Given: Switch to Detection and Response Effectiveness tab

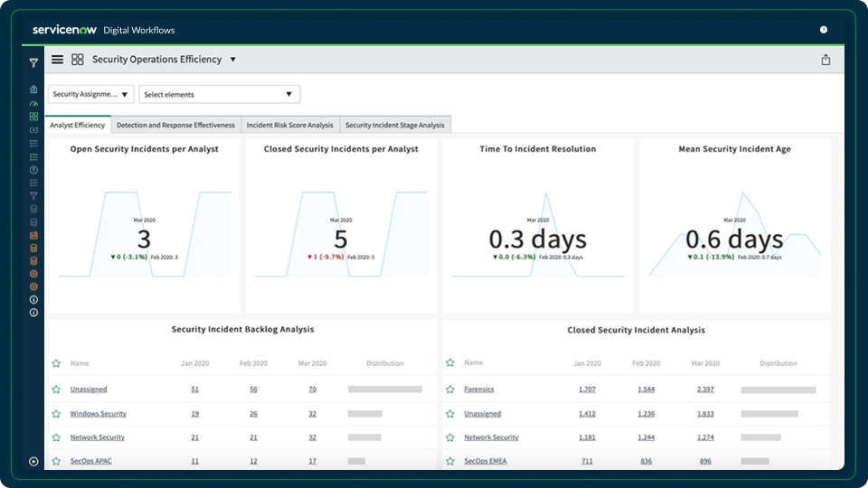Looking at the screenshot, I should (x=175, y=126).
